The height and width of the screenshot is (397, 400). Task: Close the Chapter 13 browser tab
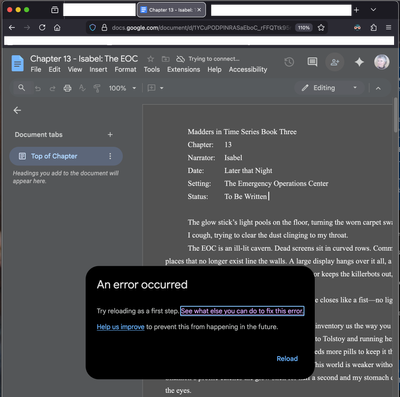click(199, 10)
